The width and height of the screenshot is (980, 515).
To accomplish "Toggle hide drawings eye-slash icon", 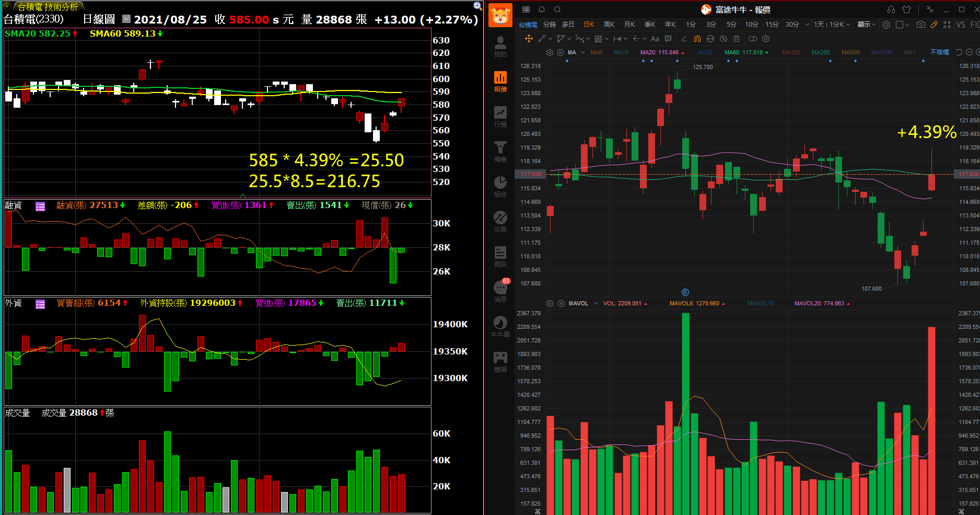I will coord(724,39).
